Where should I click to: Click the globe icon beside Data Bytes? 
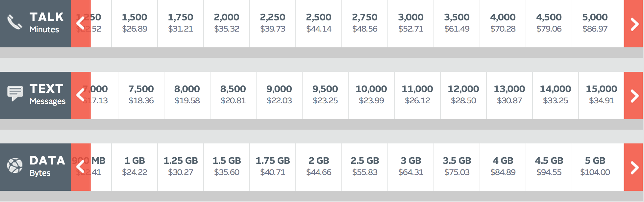pos(15,165)
